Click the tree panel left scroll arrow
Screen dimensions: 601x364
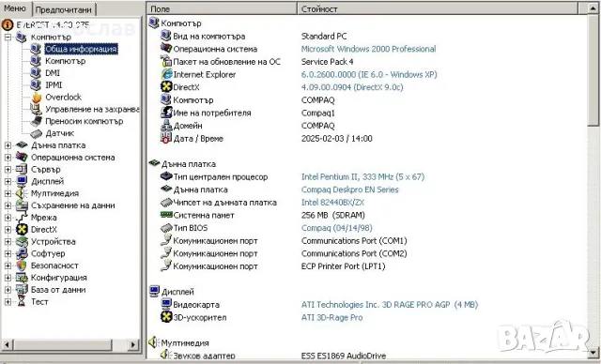[7, 344]
